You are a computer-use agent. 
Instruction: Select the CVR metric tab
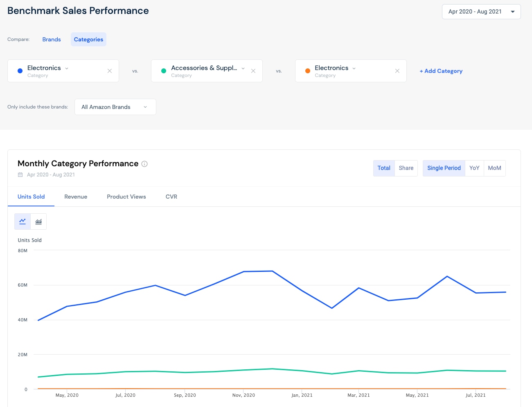click(x=171, y=197)
